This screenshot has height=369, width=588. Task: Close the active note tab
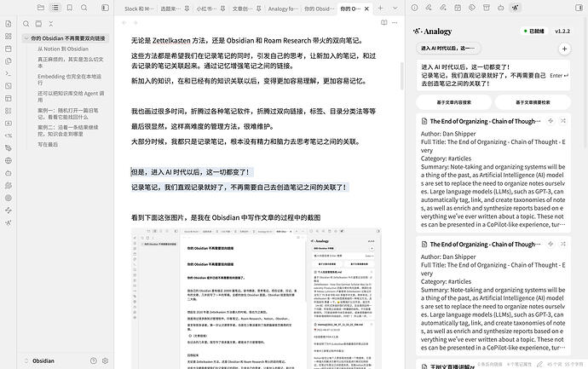point(366,9)
